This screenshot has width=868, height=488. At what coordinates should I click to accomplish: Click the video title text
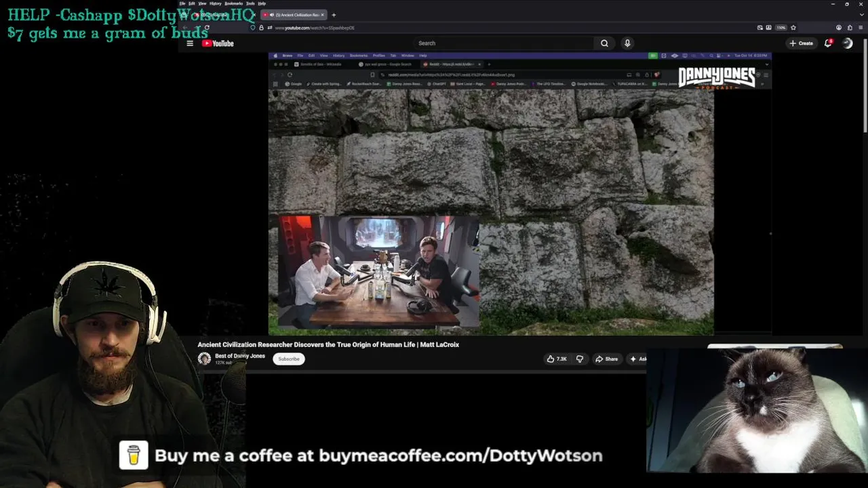[x=328, y=345]
